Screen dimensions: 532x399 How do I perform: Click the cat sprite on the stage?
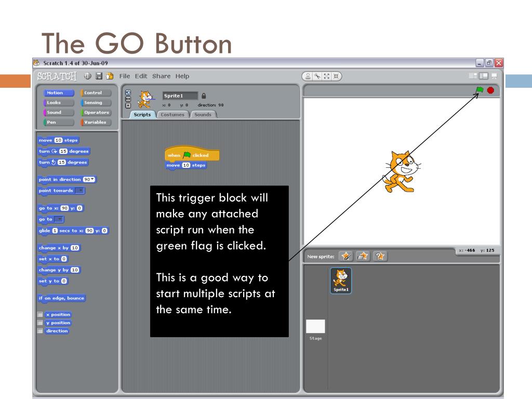pyautogui.click(x=402, y=171)
